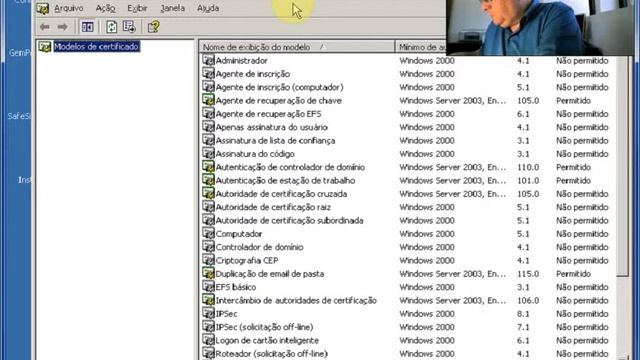Image resolution: width=640 pixels, height=360 pixels.
Task: Click the Assinatura de lista de confiança icon
Action: (208, 140)
